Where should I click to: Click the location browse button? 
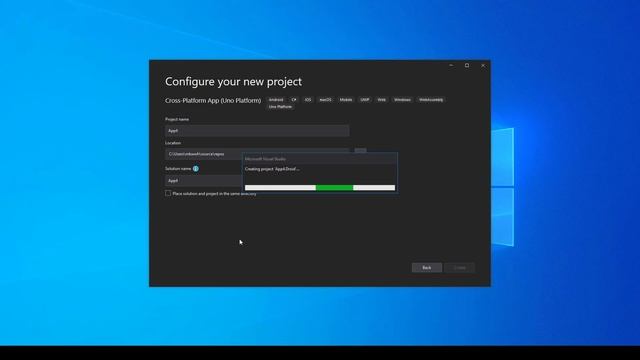point(360,151)
